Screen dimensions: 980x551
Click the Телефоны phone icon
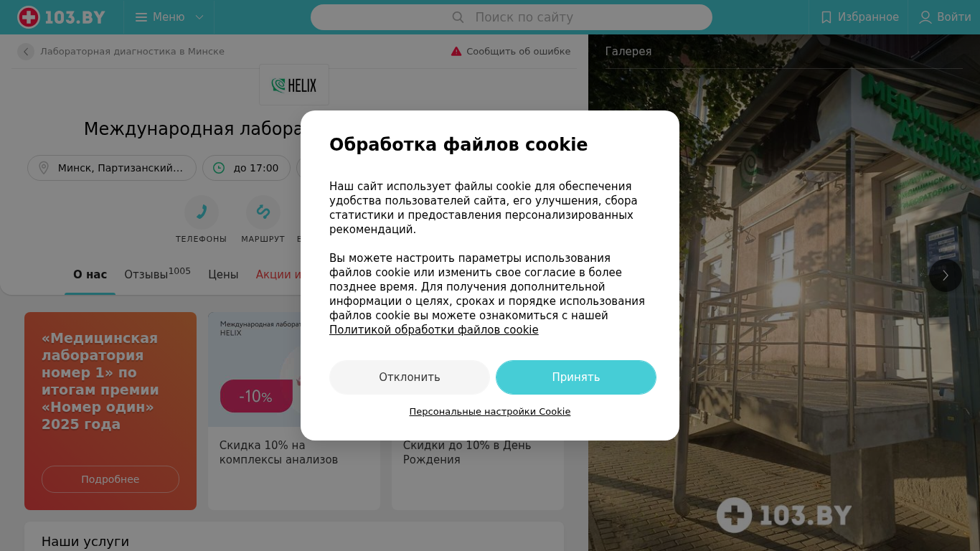click(x=202, y=212)
